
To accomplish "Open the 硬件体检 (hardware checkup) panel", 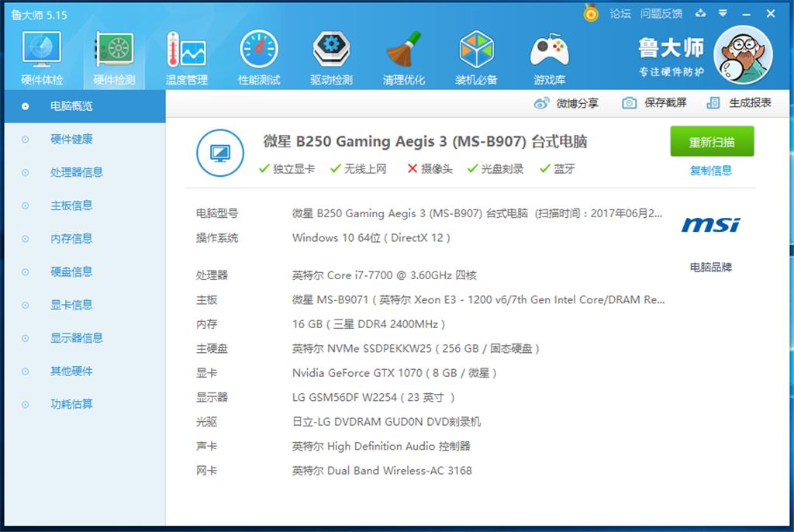I will pos(41,54).
